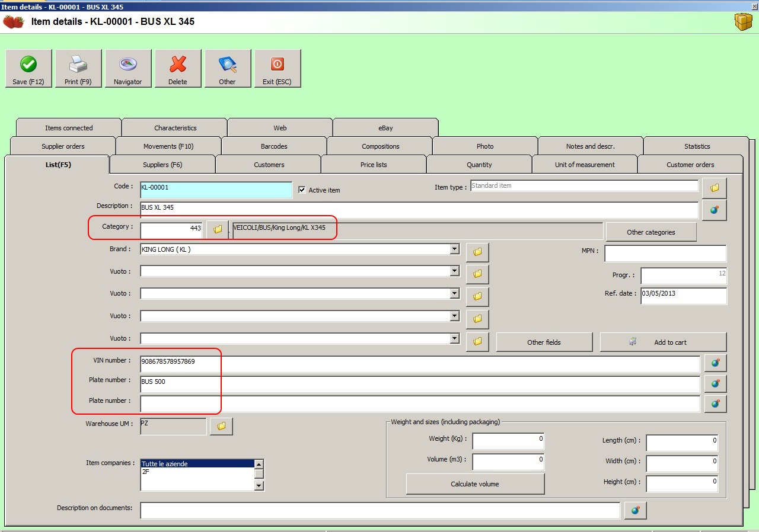The height and width of the screenshot is (532, 759).
Task: Click globe icon beside Description on documents
Action: 636,510
